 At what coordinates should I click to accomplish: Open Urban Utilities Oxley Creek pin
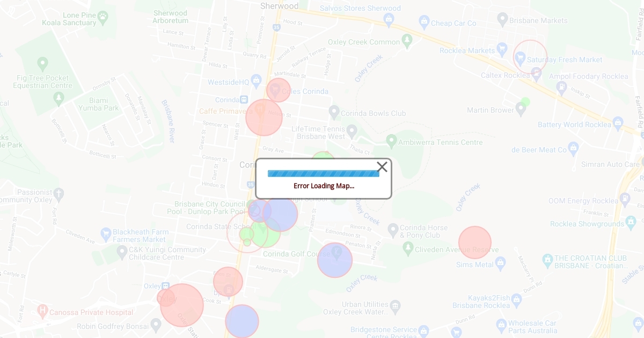coord(396,306)
